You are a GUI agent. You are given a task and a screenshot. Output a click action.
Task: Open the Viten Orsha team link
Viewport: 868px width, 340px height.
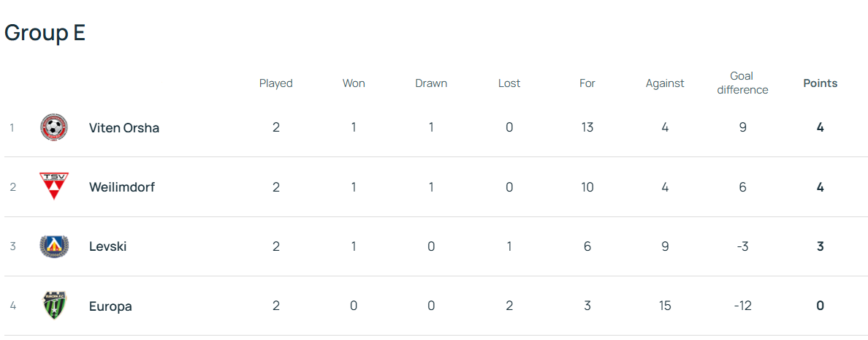(x=124, y=128)
